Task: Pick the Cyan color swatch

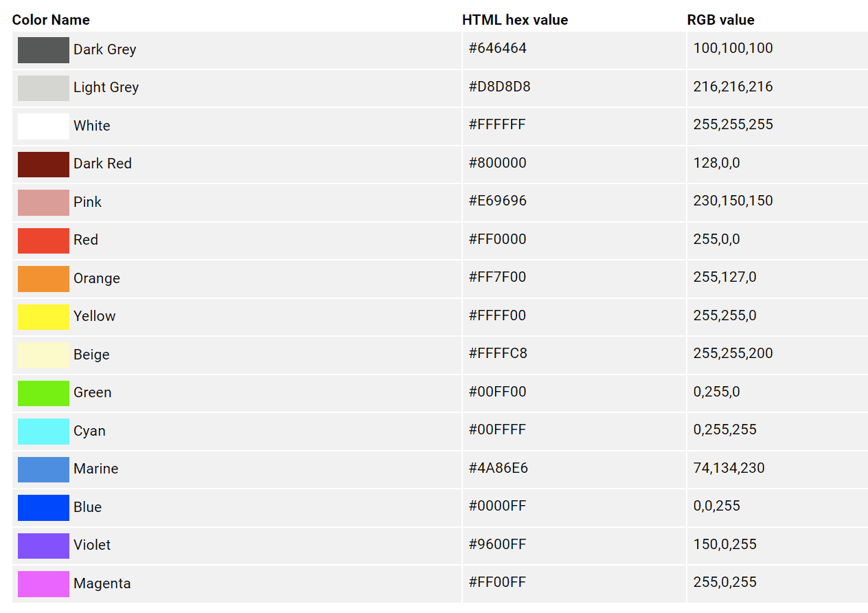Action: point(43,432)
